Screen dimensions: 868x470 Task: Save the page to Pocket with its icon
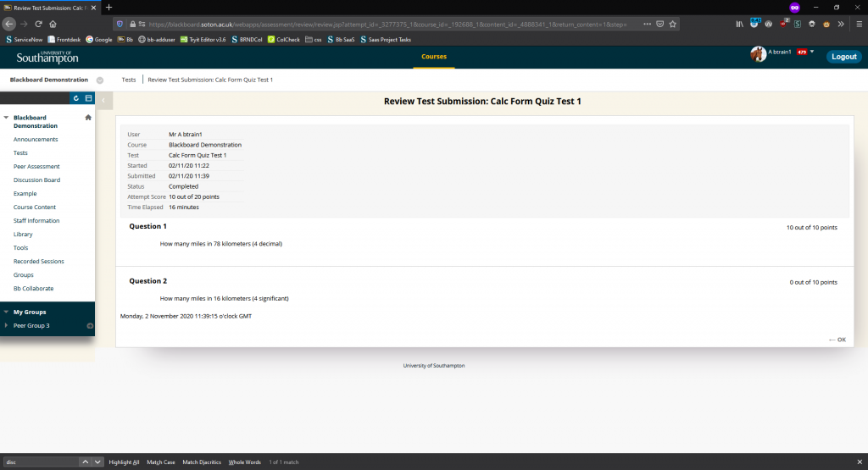pyautogui.click(x=659, y=24)
